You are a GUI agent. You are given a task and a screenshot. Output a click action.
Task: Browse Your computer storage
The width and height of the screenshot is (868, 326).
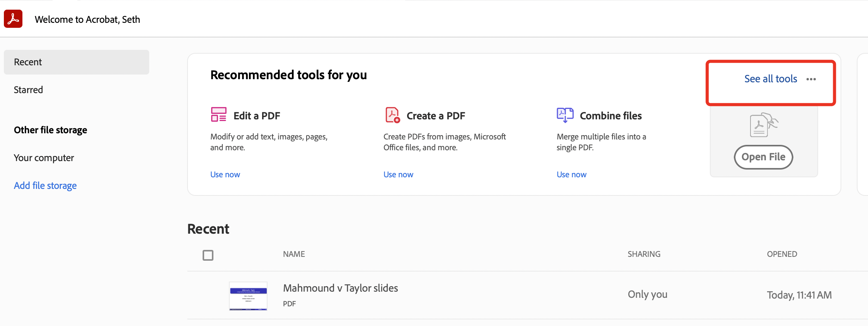coord(44,158)
